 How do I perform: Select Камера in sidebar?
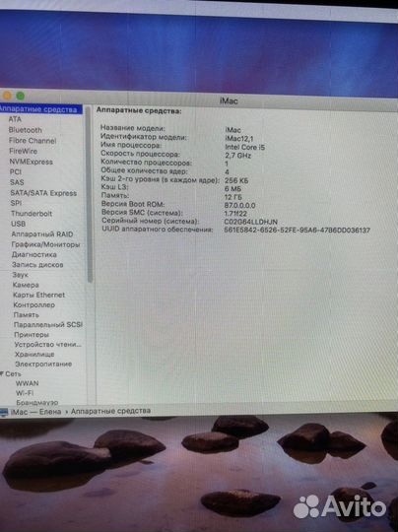point(26,285)
